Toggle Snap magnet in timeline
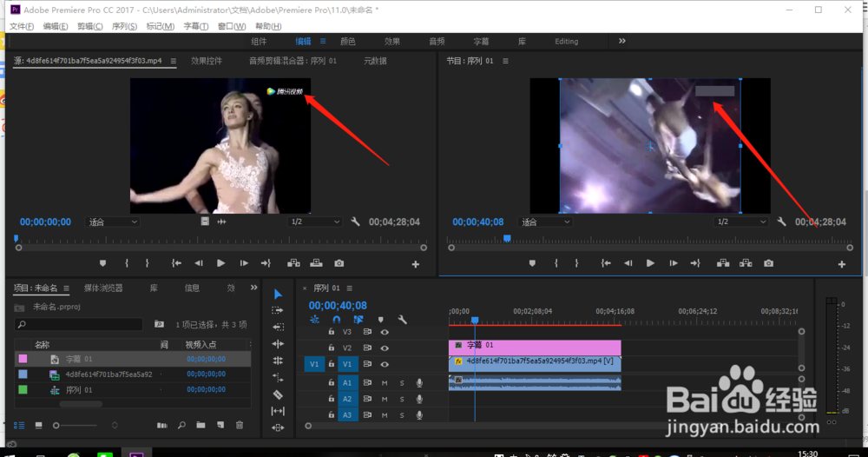 pyautogui.click(x=337, y=320)
